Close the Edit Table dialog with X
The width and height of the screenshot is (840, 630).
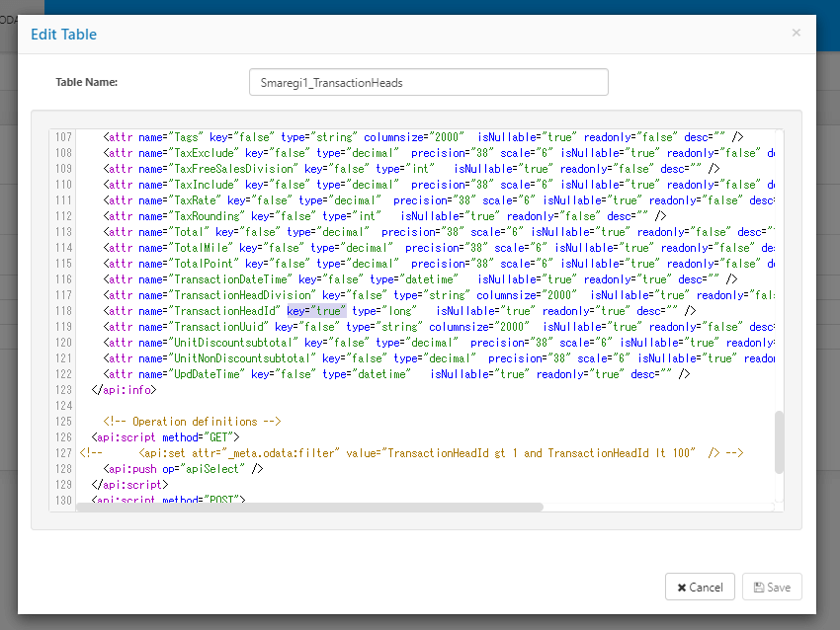(x=796, y=33)
